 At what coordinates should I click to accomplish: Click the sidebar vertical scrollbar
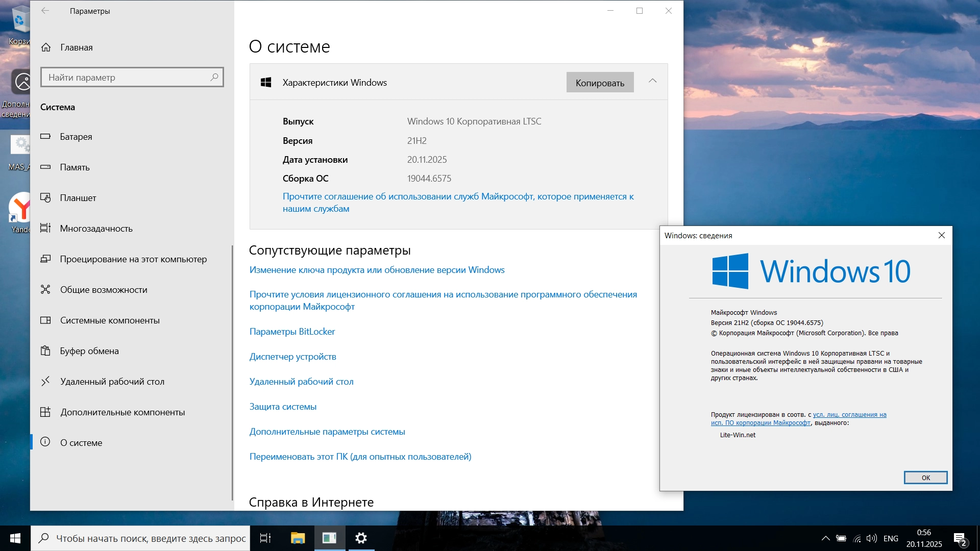click(x=232, y=372)
